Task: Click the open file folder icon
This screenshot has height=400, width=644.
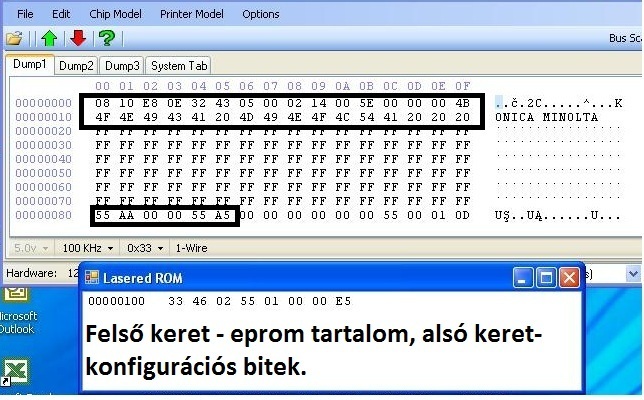Action: (x=14, y=39)
